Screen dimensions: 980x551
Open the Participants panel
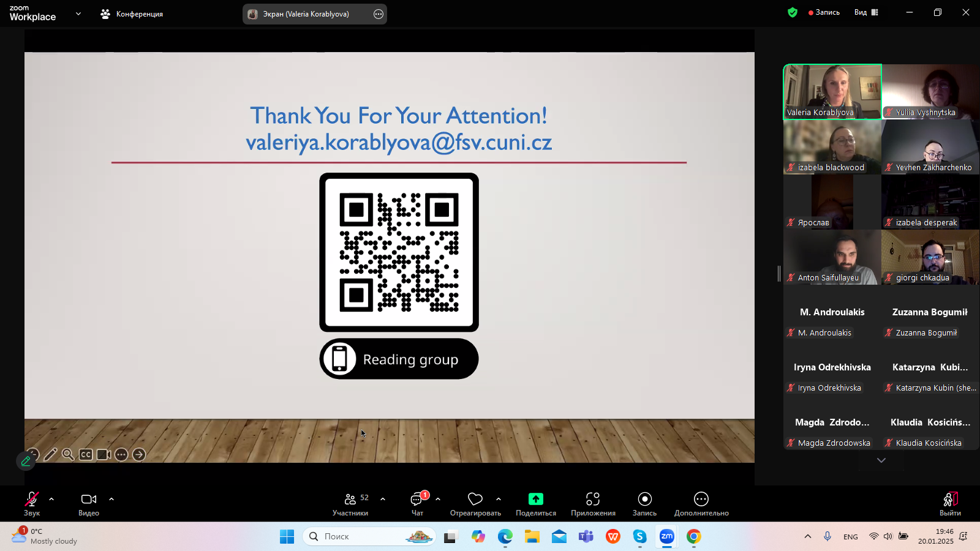tap(350, 504)
